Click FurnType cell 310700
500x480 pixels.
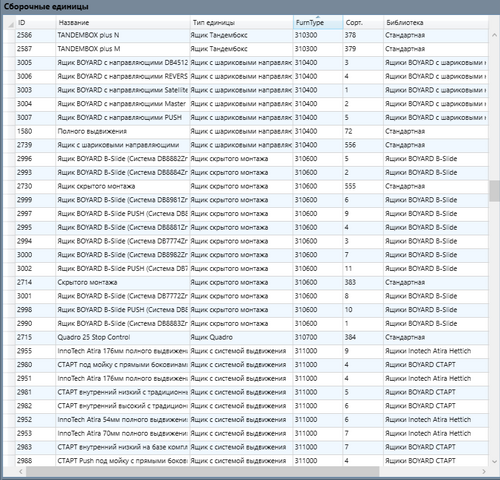coord(318,337)
